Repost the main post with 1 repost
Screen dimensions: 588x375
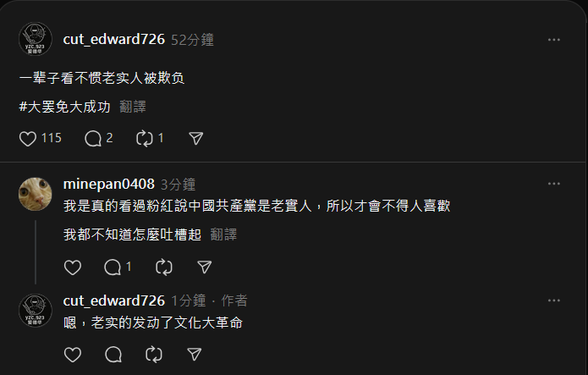click(x=145, y=139)
